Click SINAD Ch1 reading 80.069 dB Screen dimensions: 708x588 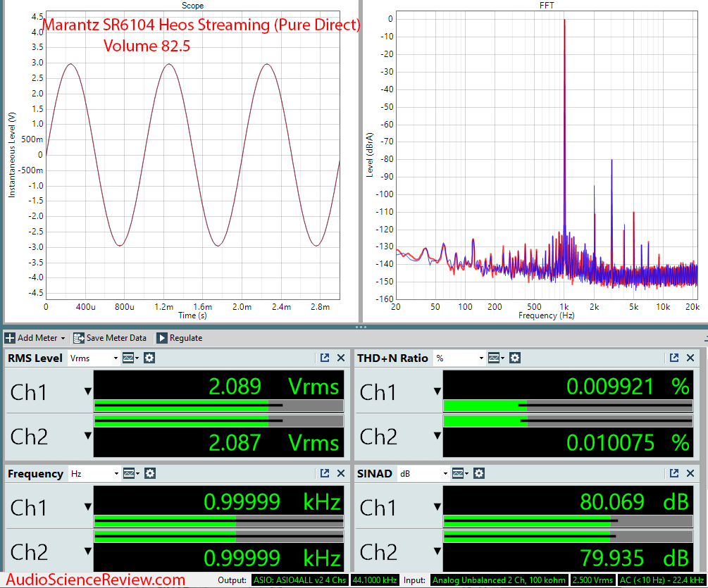click(635, 502)
